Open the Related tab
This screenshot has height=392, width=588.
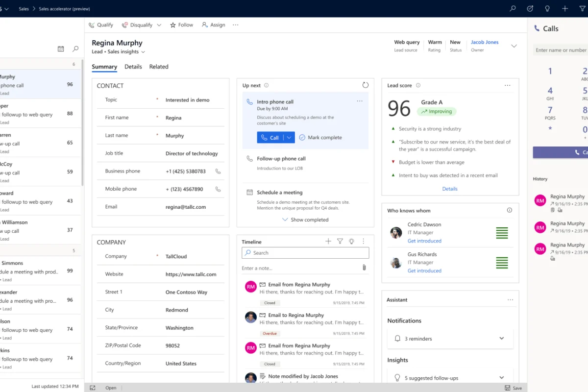coord(158,67)
